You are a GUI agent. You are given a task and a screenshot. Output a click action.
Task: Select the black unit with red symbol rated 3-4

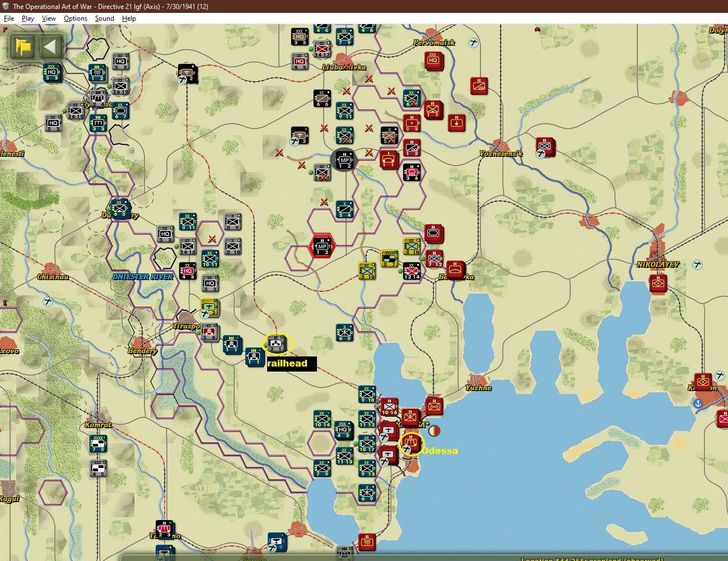coord(412,172)
